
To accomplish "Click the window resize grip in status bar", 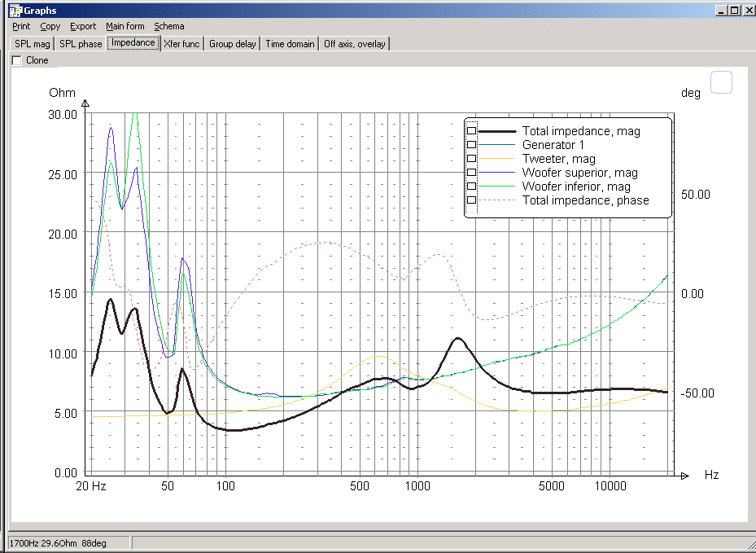I will coord(750,546).
